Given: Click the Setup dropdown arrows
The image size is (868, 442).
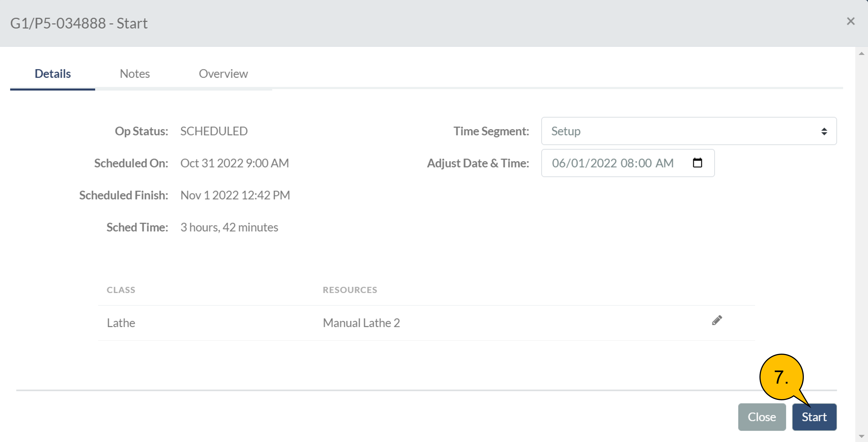Looking at the screenshot, I should 824,131.
